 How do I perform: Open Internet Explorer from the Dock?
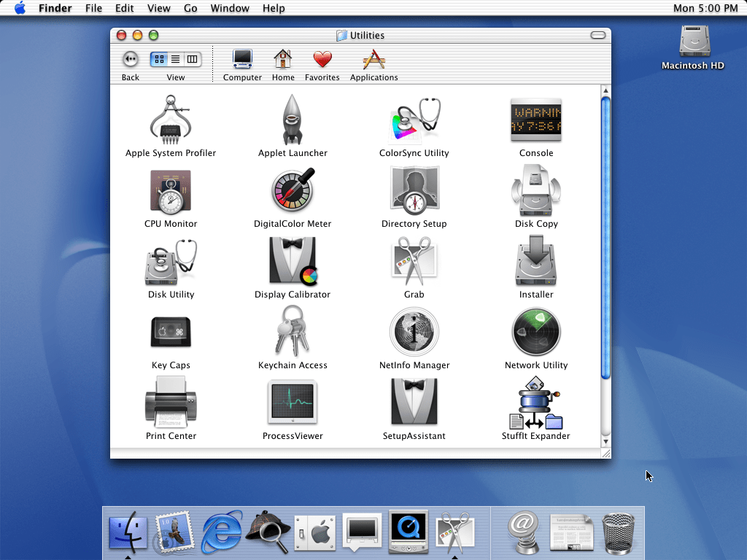(222, 532)
